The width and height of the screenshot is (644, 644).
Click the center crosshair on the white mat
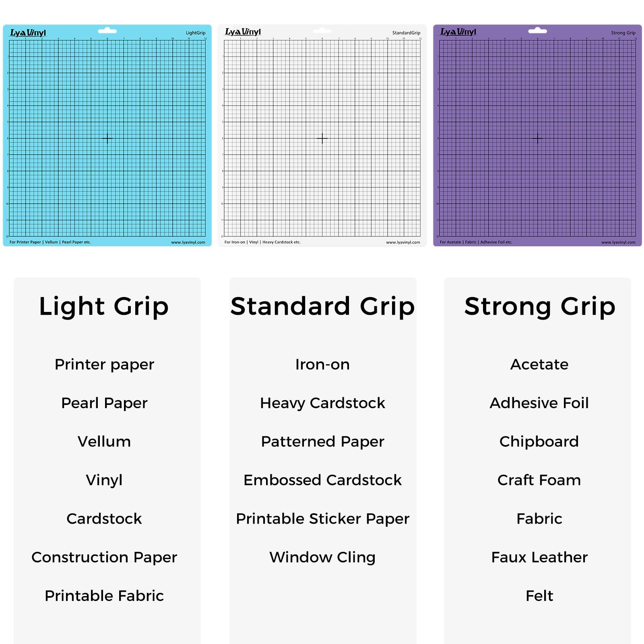pyautogui.click(x=322, y=138)
